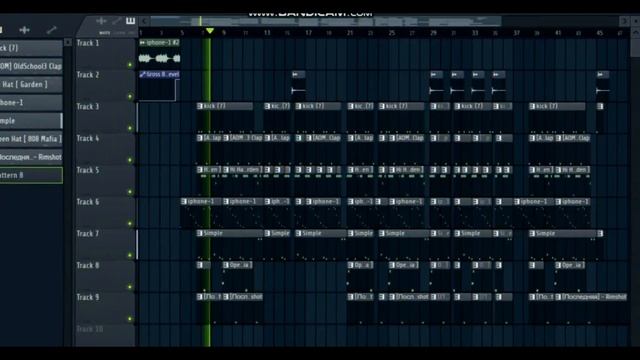Click bar 25 on the timeline ruler
640x360 pixels.
point(392,33)
